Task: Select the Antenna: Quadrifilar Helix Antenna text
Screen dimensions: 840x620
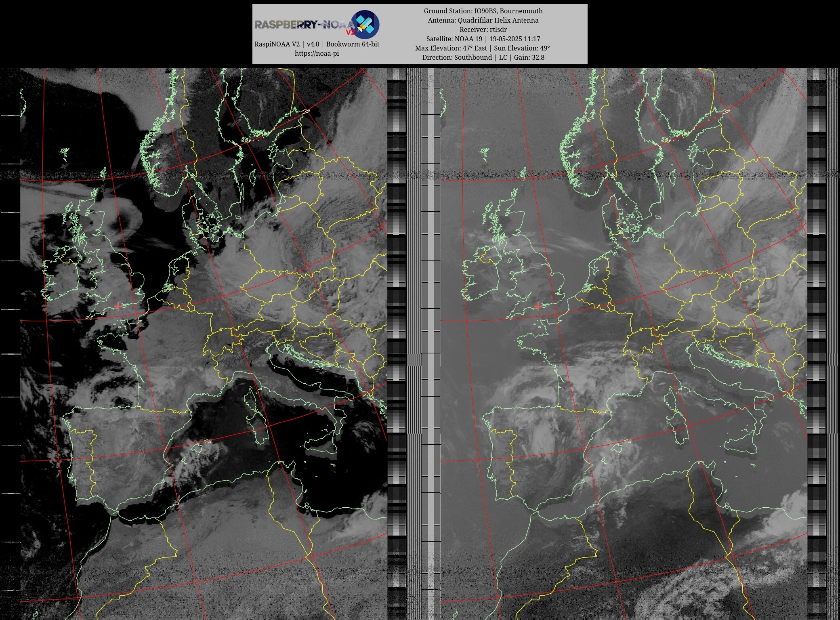Action: (x=483, y=20)
